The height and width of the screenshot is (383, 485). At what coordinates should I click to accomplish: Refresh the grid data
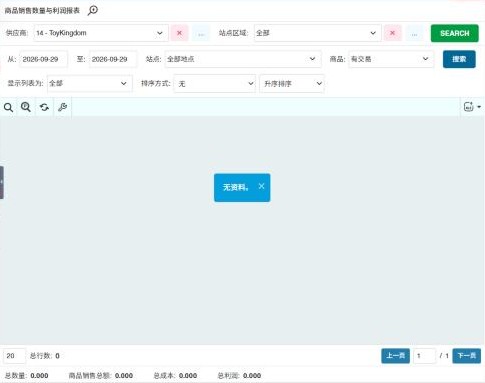pyautogui.click(x=44, y=107)
